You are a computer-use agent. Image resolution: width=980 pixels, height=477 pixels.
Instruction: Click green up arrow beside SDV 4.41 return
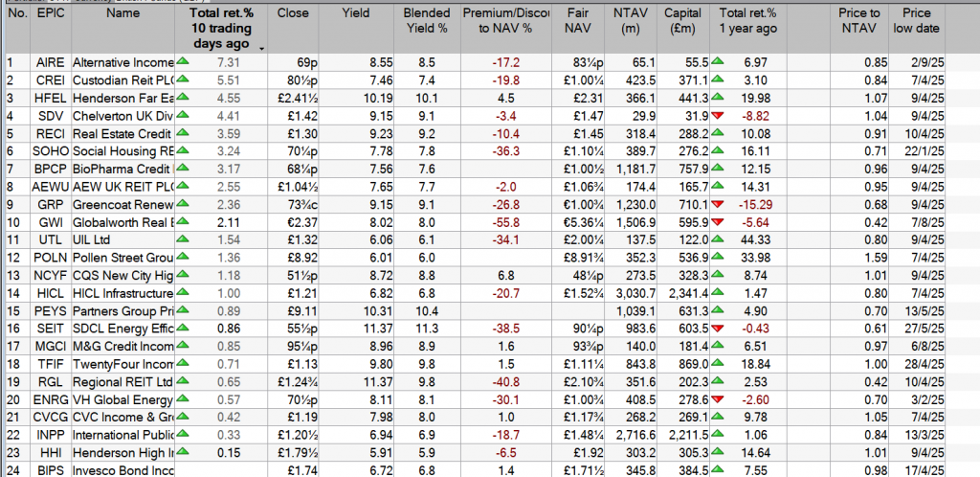(x=183, y=114)
